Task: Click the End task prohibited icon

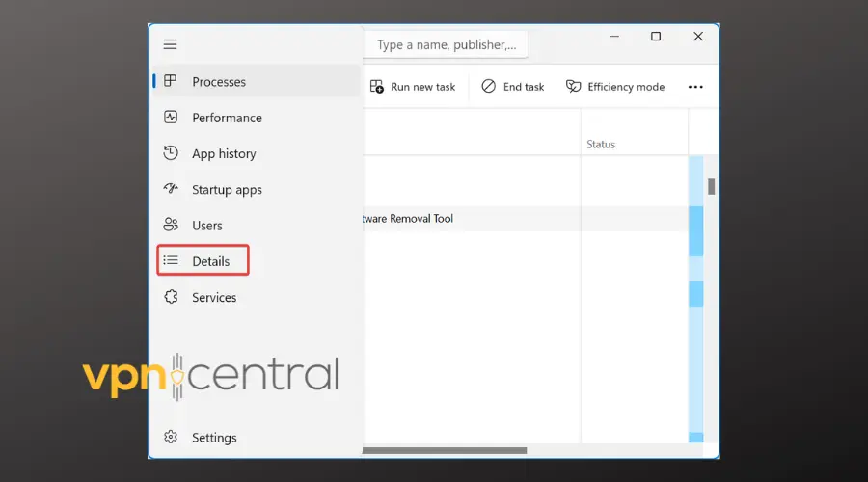Action: (x=488, y=87)
